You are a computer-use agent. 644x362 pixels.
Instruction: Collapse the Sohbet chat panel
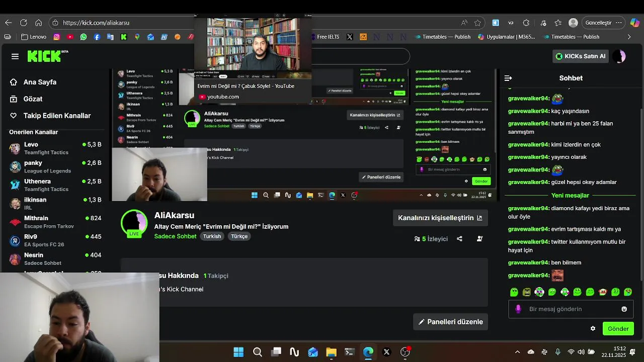tap(508, 78)
